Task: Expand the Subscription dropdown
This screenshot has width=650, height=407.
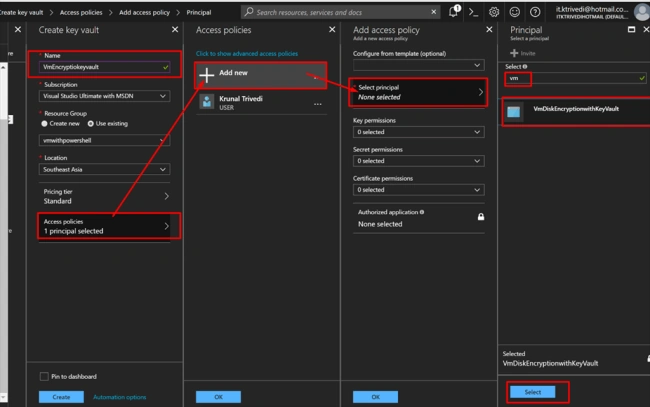Action: (x=104, y=96)
